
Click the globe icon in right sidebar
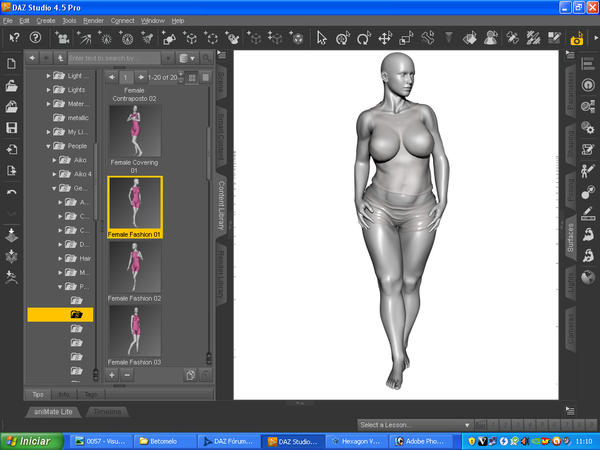588,277
